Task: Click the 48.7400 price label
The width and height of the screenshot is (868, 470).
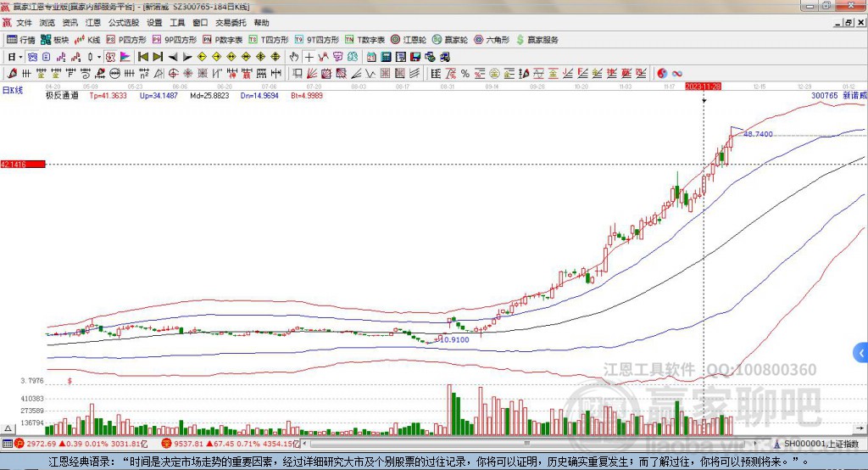Action: (x=759, y=134)
